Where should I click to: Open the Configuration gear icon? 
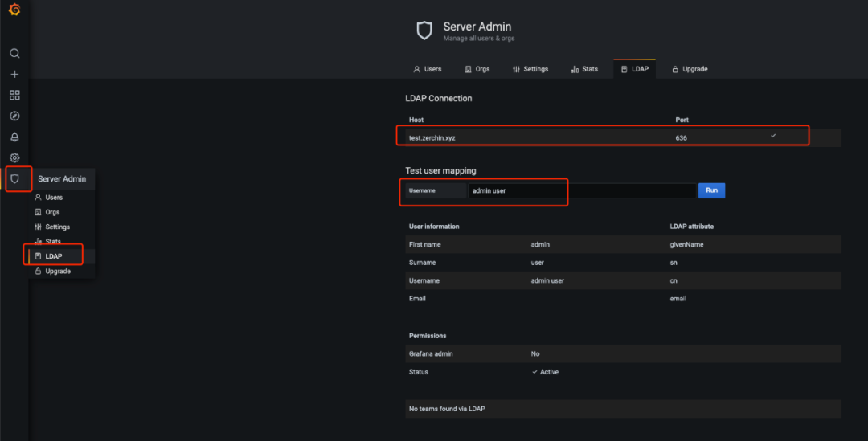(x=14, y=157)
